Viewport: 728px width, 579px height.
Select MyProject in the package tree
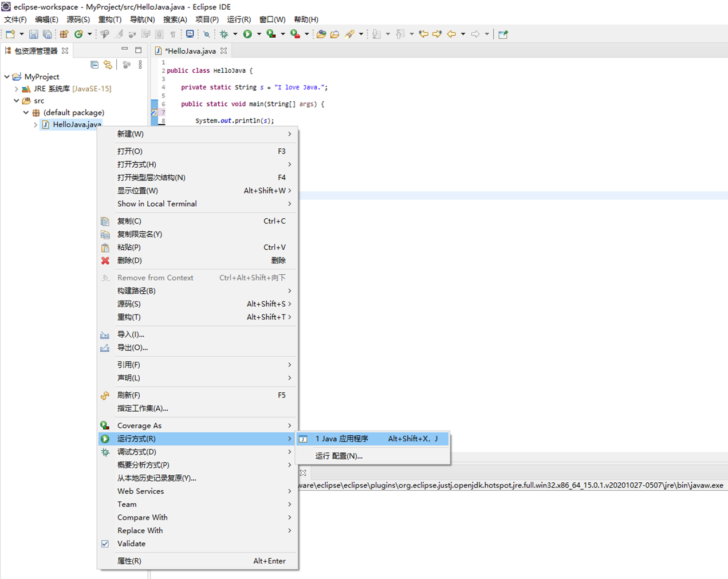pos(41,77)
